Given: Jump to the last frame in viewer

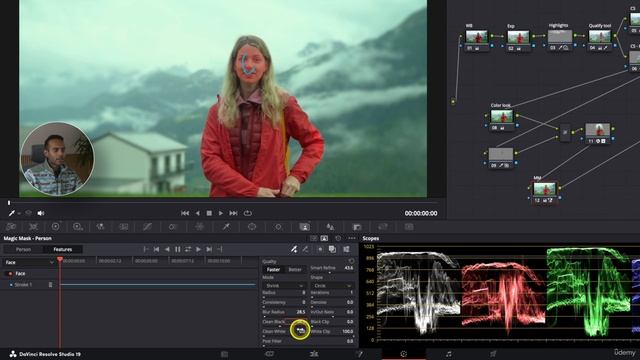Looking at the screenshot, I should [233, 213].
